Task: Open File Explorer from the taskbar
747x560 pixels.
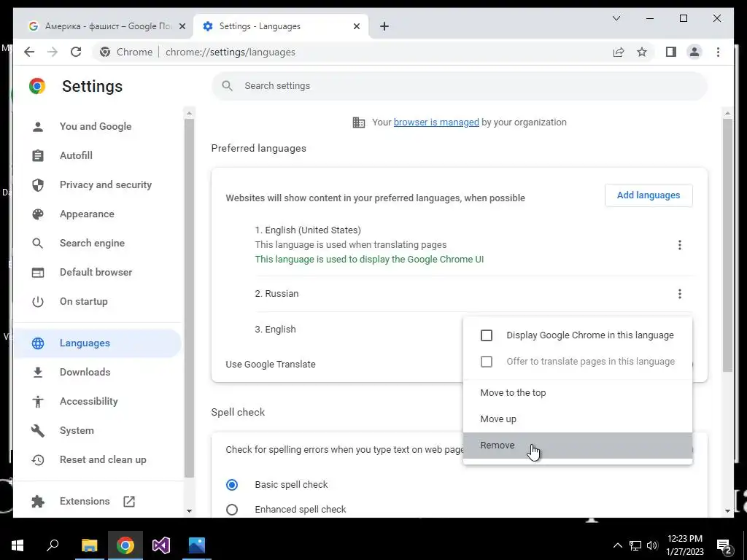Action: 89,545
